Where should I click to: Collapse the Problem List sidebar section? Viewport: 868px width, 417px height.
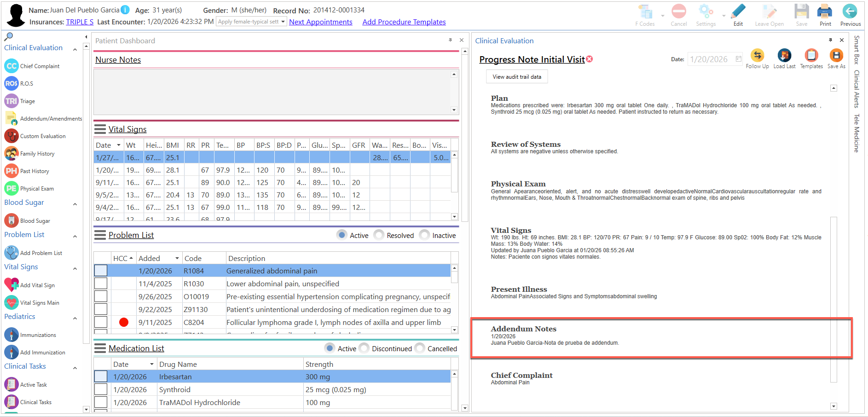coord(75,236)
